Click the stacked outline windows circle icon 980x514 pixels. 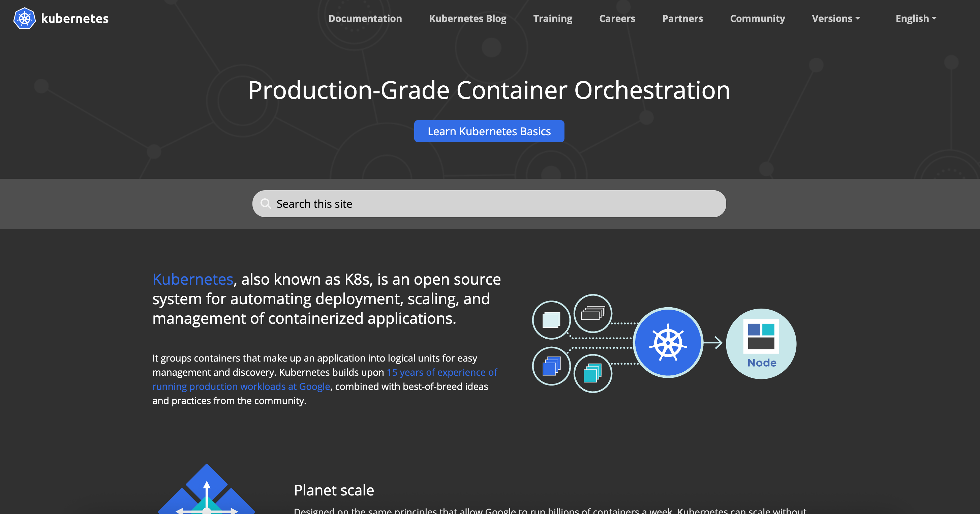tap(593, 313)
